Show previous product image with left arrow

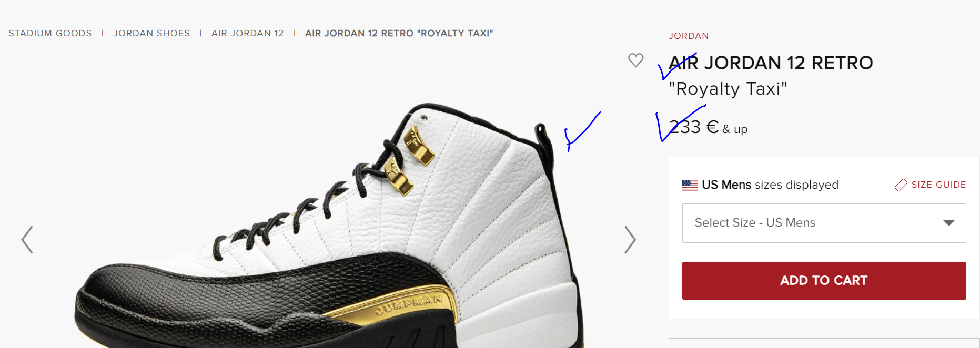[x=27, y=240]
